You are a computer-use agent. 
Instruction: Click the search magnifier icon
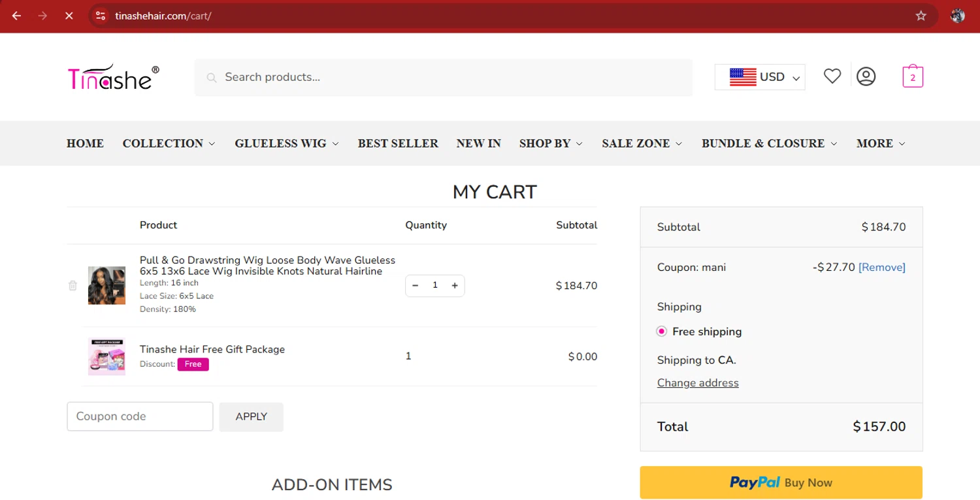point(212,78)
